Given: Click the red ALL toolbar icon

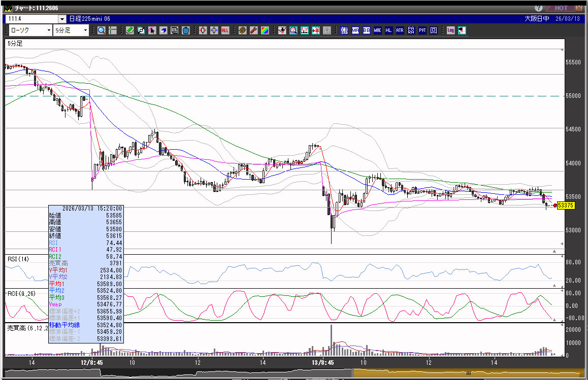Looking at the screenshot, I should coord(225,30).
